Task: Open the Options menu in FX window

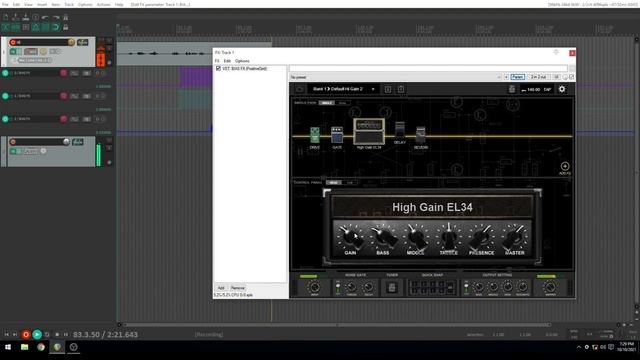Action: click(242, 61)
